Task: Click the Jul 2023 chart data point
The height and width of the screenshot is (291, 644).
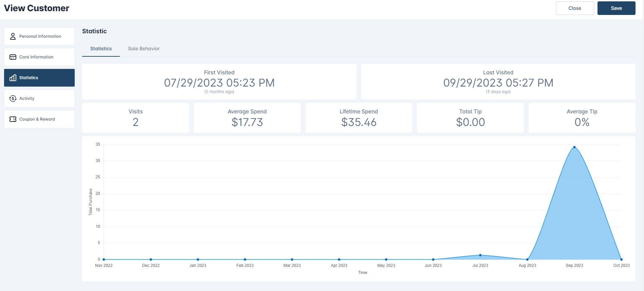Action: coord(480,255)
